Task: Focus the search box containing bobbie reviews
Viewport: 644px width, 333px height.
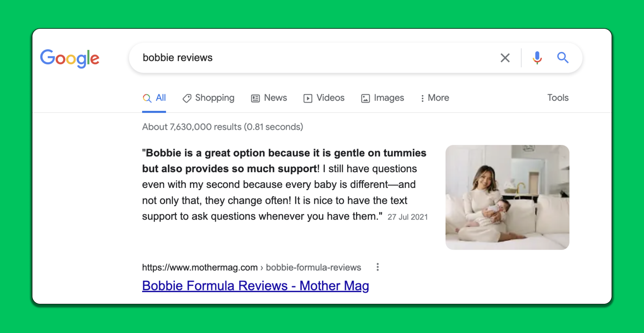Action: (x=316, y=58)
